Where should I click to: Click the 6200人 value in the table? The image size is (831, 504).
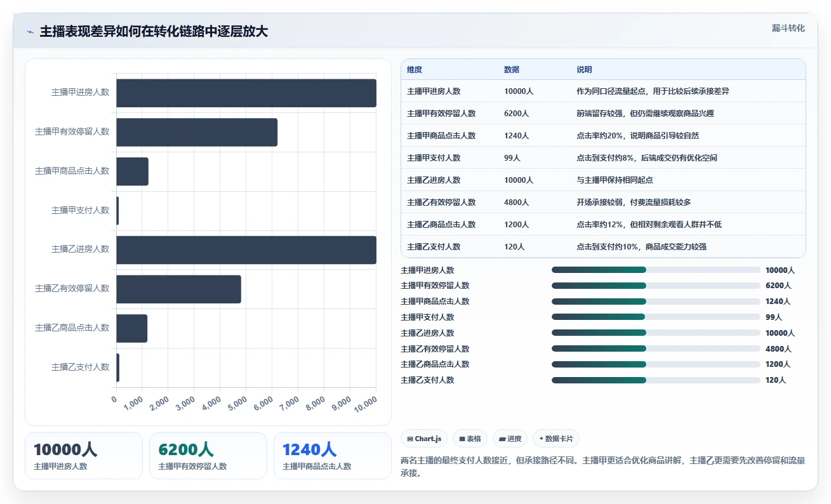516,114
